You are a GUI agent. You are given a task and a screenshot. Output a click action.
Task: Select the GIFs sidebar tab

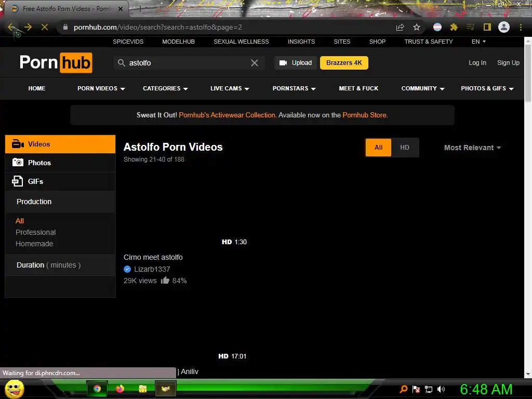tap(60, 181)
